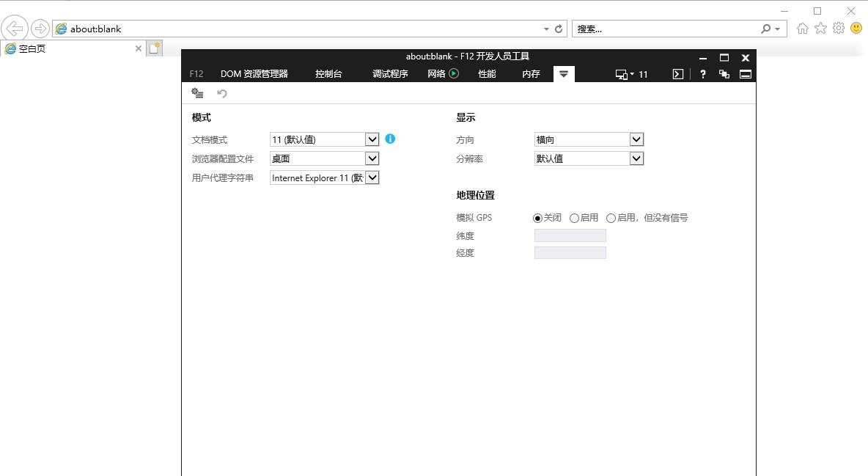Image resolution: width=868 pixels, height=476 pixels.
Task: Click the 模式 section heading
Action: click(x=202, y=117)
